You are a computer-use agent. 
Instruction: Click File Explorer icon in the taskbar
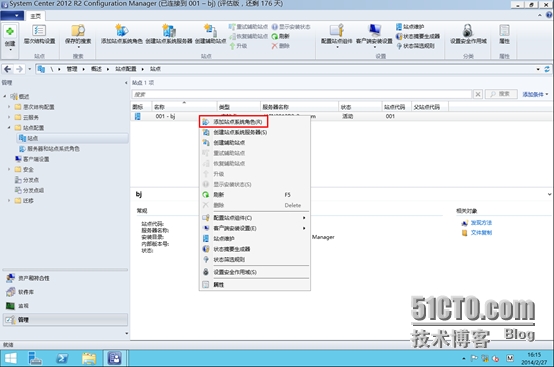[88, 358]
